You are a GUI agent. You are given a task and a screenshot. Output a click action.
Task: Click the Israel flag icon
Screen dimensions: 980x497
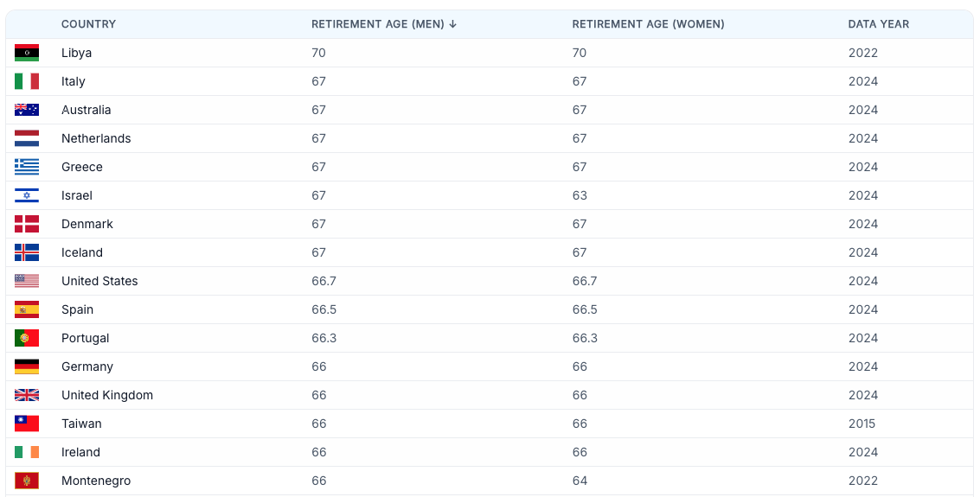[x=27, y=195]
